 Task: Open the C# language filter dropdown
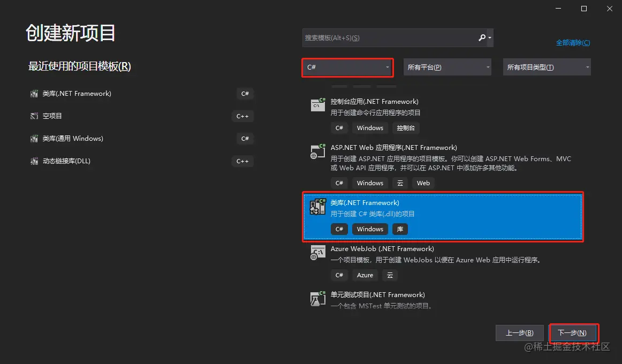pyautogui.click(x=347, y=67)
